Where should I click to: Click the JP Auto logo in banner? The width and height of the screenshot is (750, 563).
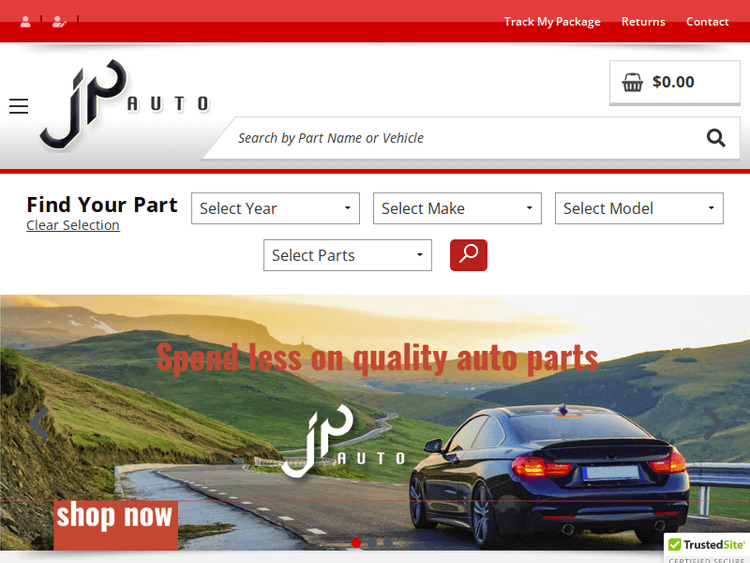tap(343, 441)
